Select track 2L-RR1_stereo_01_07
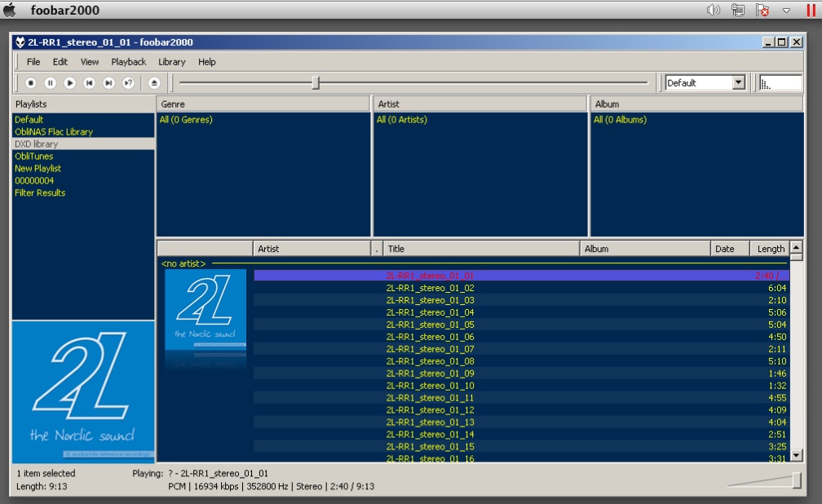The height and width of the screenshot is (504, 822). (x=521, y=349)
